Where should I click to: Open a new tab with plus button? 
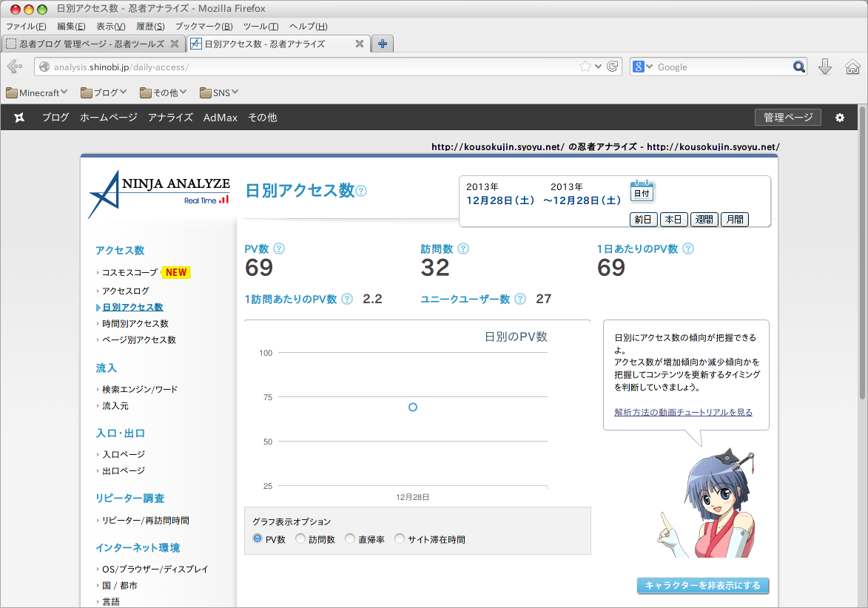383,44
